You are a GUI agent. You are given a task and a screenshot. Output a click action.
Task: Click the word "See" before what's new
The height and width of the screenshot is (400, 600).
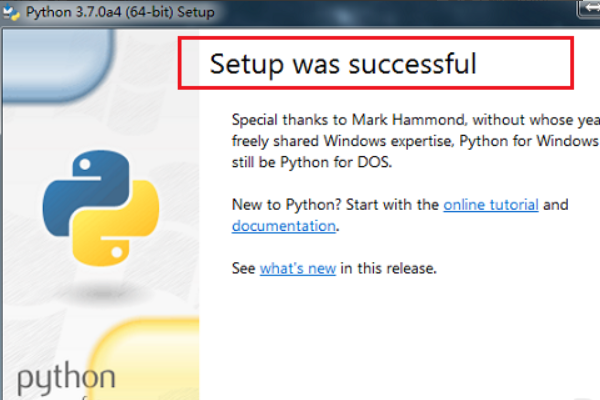coord(244,268)
